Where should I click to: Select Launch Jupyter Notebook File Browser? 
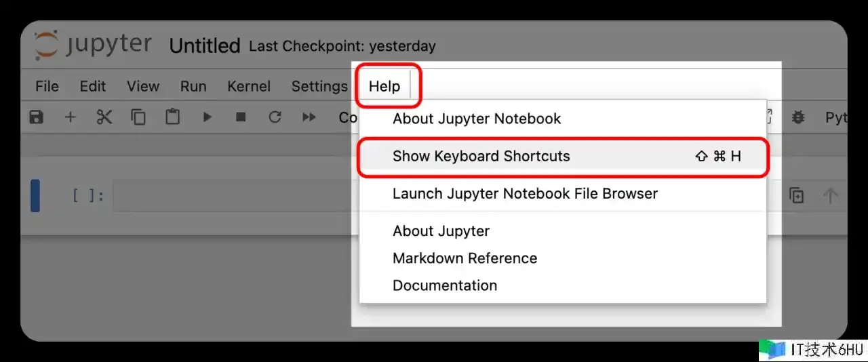point(563,194)
